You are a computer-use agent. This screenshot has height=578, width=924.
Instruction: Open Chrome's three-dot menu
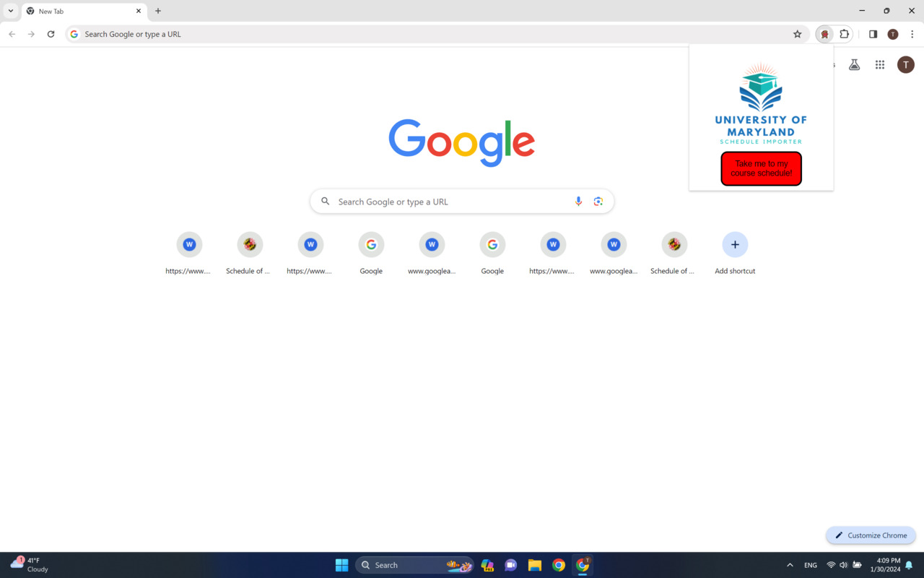pos(912,33)
